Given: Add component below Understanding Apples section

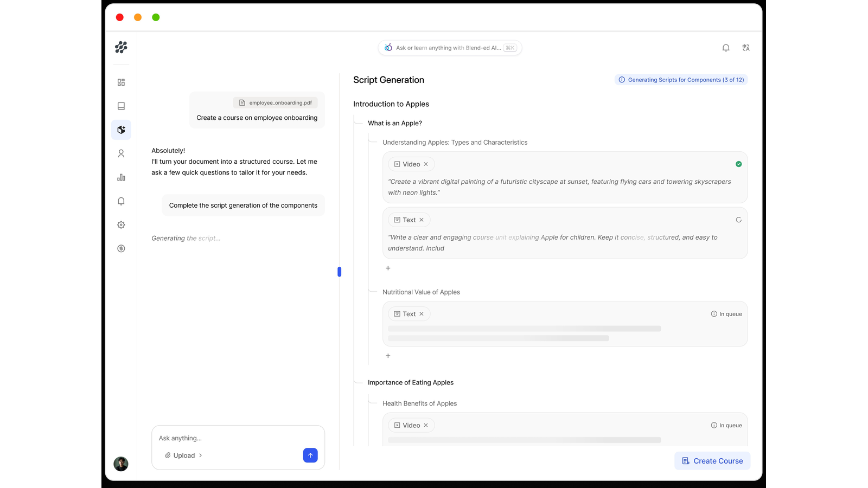Looking at the screenshot, I should 388,268.
